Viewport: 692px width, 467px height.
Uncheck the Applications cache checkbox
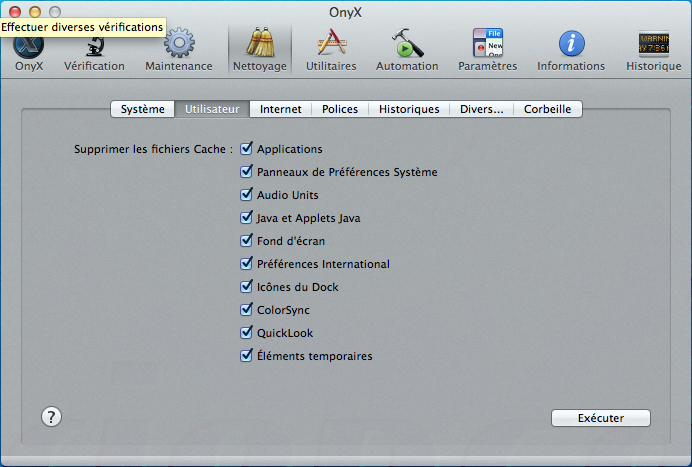pos(246,148)
